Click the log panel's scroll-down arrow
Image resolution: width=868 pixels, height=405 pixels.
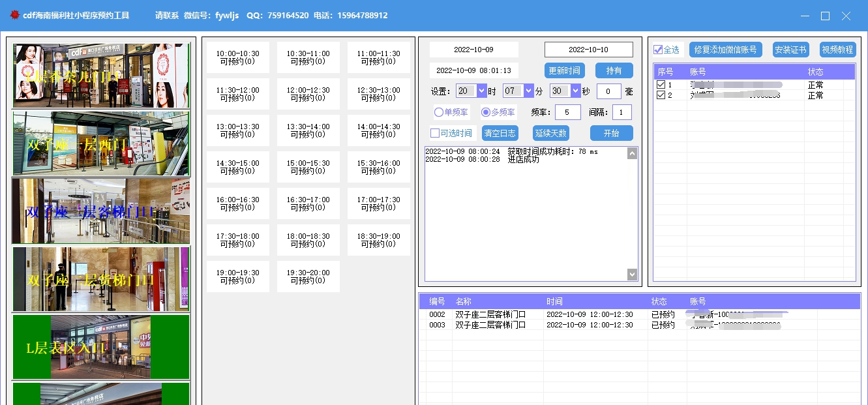(x=631, y=274)
